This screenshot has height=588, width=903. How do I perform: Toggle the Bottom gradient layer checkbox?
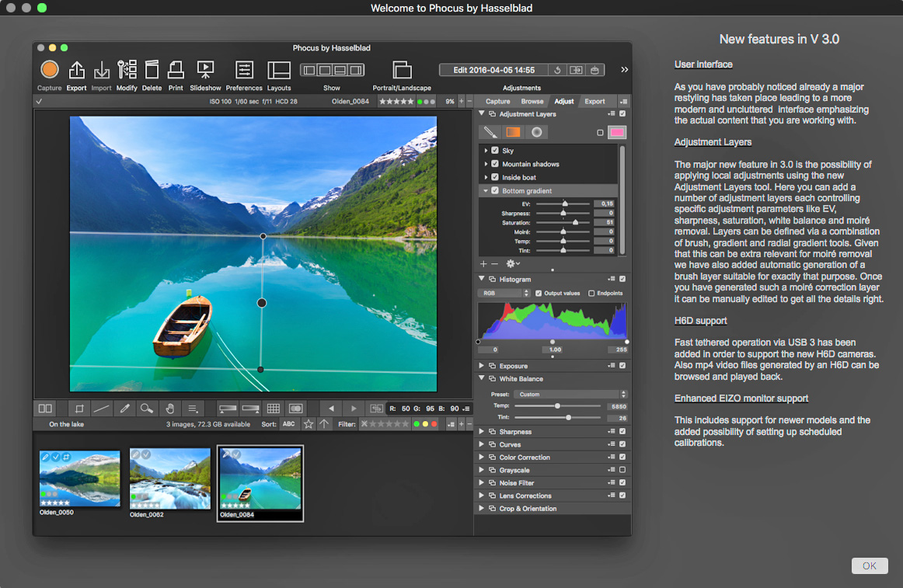click(495, 190)
